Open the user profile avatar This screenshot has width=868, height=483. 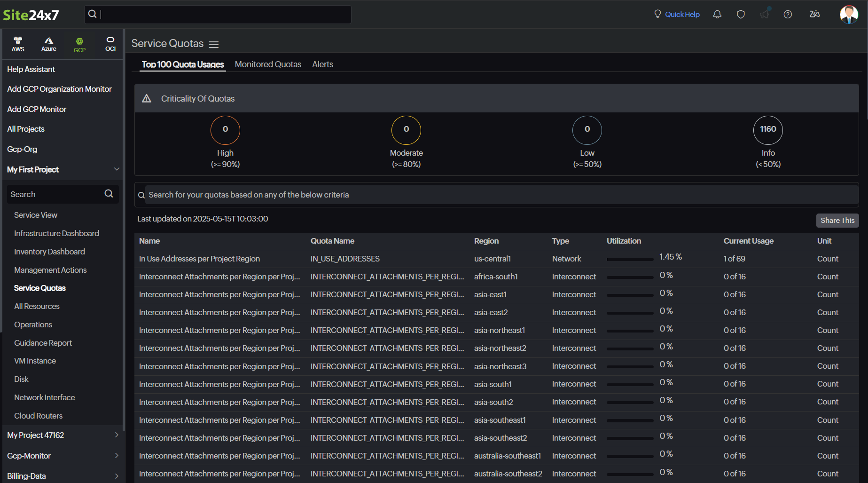(849, 15)
